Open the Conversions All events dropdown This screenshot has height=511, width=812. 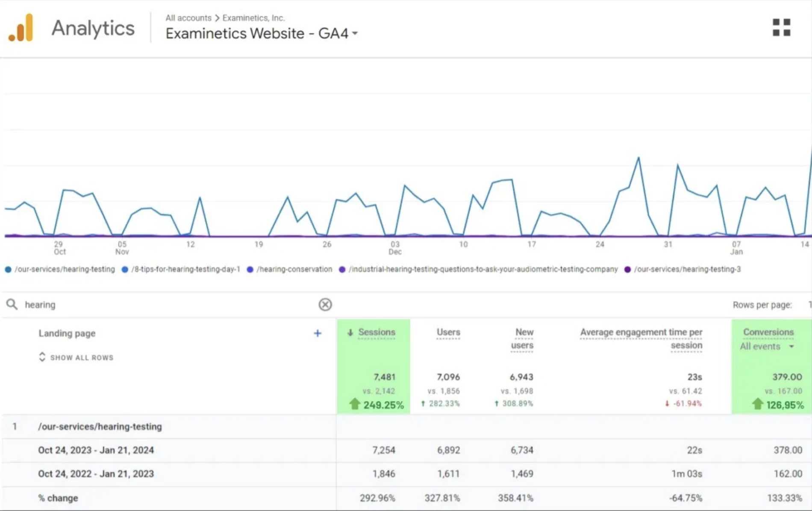click(x=767, y=347)
